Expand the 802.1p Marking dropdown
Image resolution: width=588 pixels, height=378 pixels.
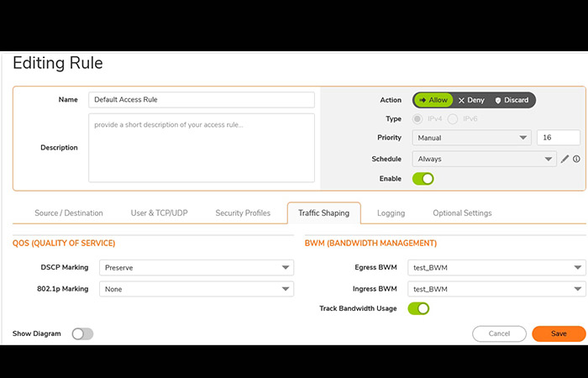[x=197, y=289]
